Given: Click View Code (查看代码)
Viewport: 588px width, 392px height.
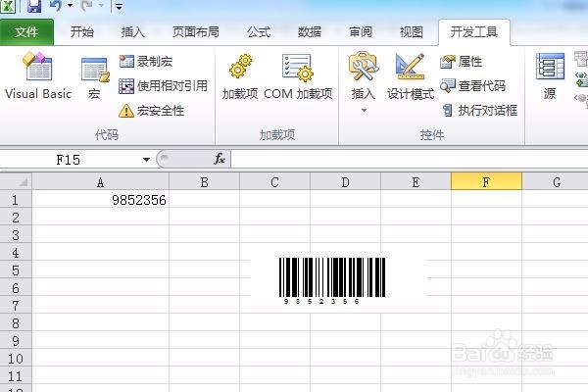Looking at the screenshot, I should 473,86.
